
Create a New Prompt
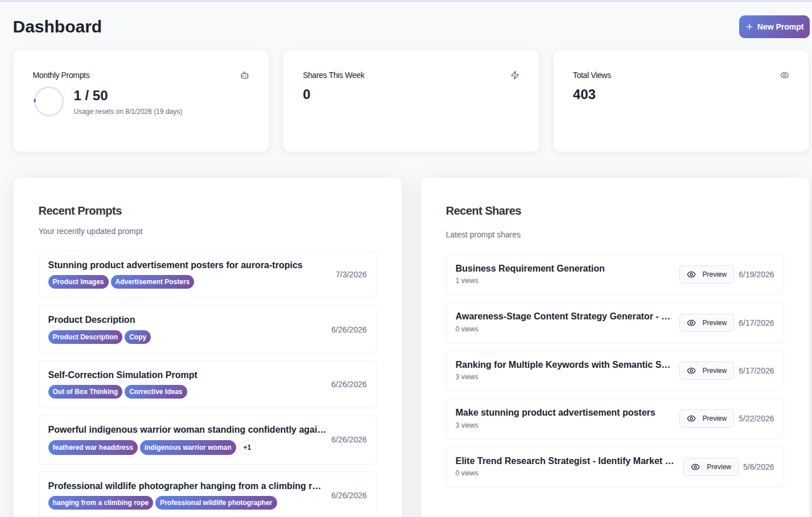pyautogui.click(x=774, y=27)
